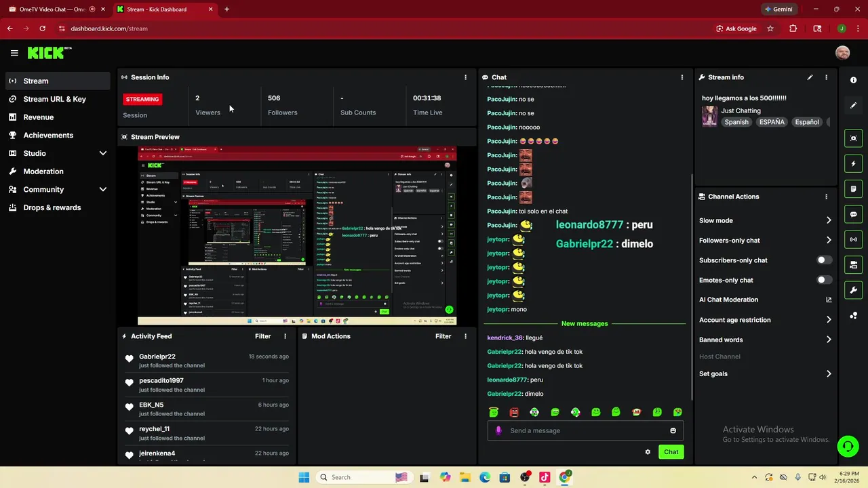
Task: Select Stream in sidebar
Action: click(58, 81)
